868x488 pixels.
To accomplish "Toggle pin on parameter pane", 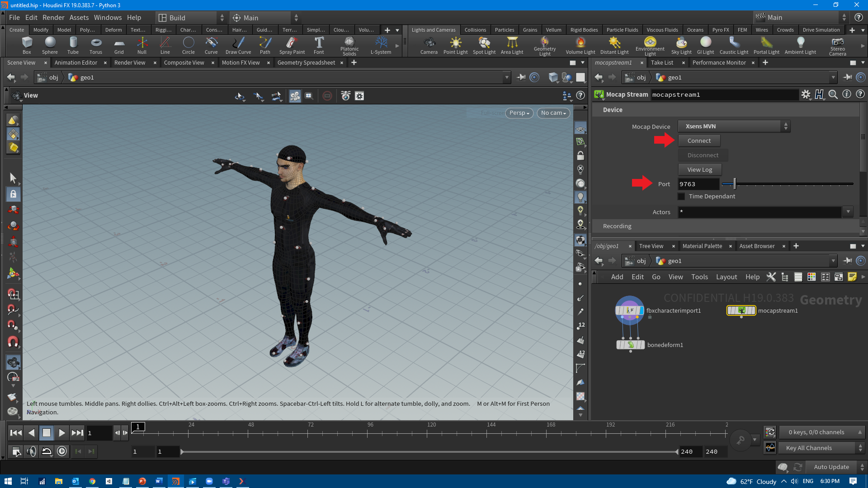I will coord(847,77).
